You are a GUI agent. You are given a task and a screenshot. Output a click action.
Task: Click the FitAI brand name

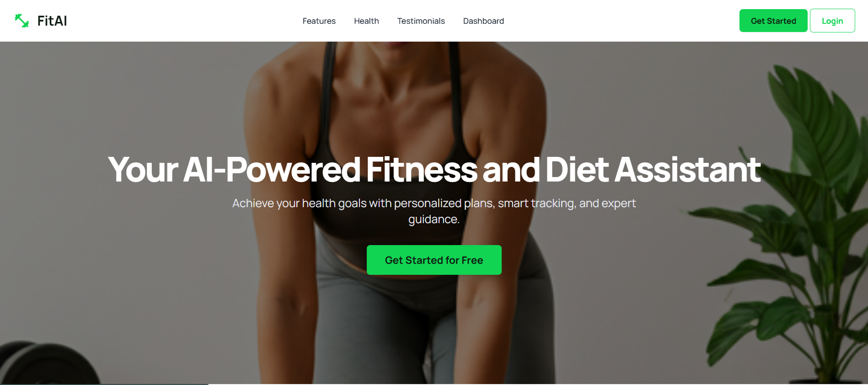tap(52, 21)
